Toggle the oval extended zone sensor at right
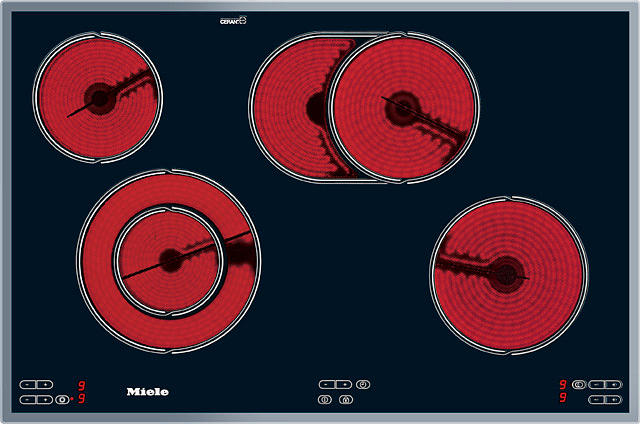Viewport: 640px width, 424px height. [x=578, y=384]
